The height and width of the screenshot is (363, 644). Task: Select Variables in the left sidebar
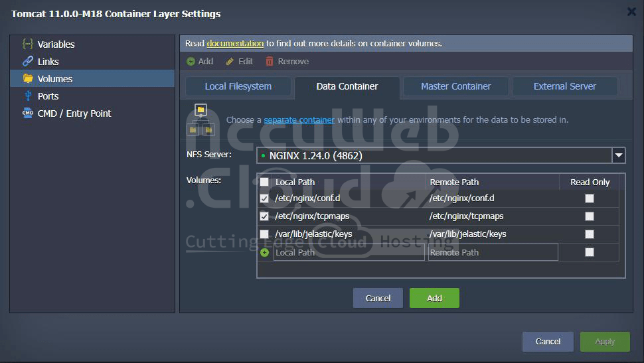click(92, 44)
